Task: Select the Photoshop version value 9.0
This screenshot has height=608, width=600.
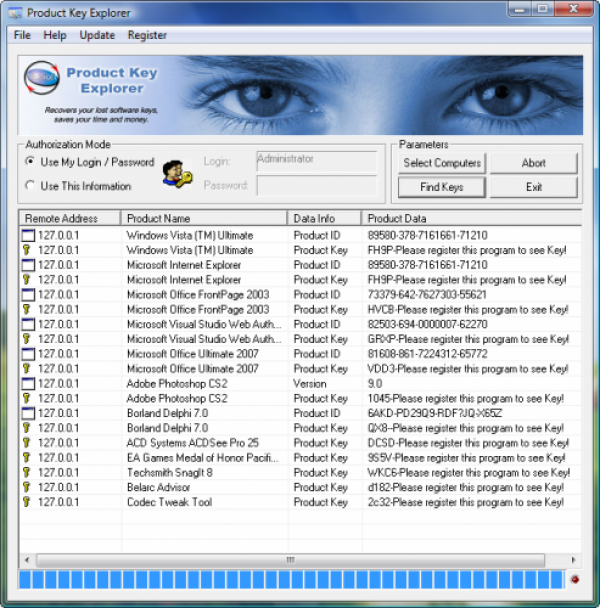Action: (375, 384)
